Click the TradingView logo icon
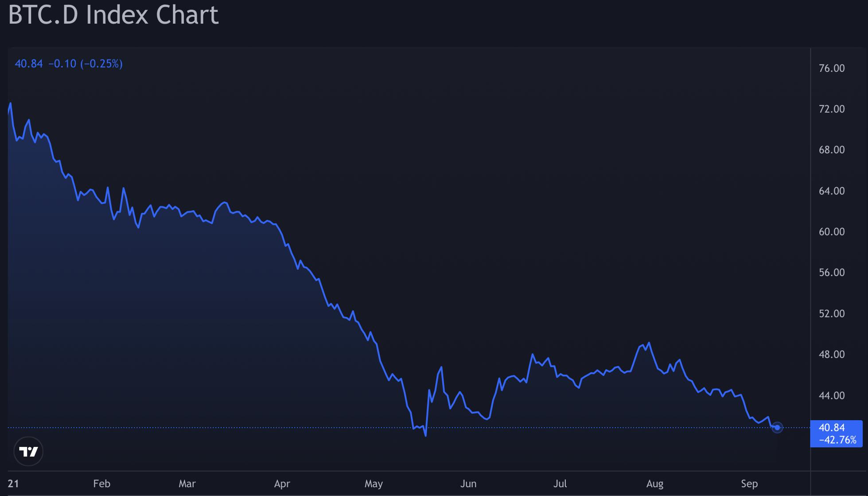Screen dimensions: 868x496 click(x=28, y=451)
